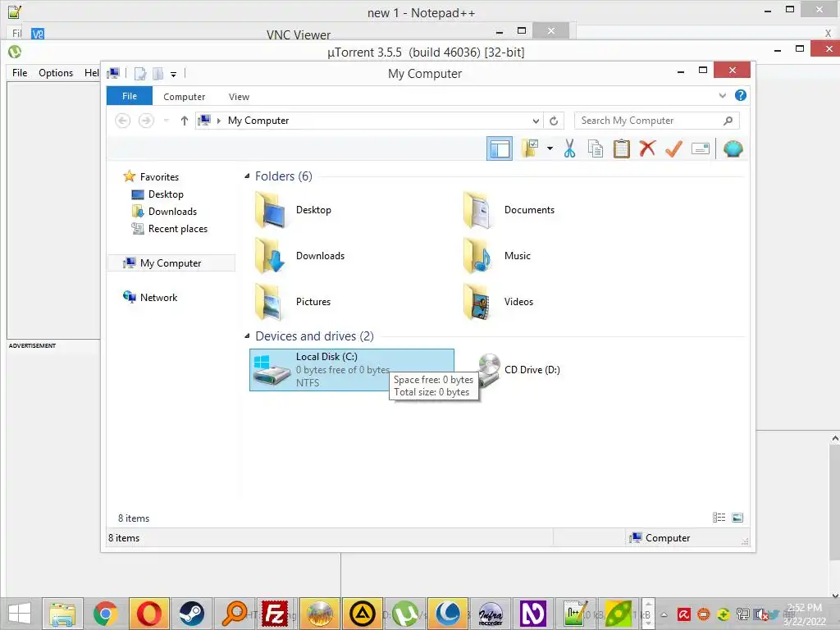Click the search magnifier icon
Screen dimensions: 840x630
pos(728,121)
